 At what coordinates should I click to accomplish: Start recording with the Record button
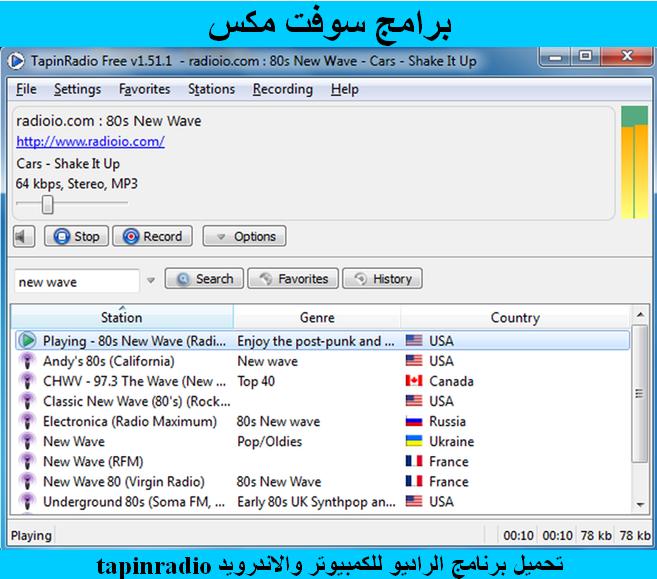(x=153, y=236)
